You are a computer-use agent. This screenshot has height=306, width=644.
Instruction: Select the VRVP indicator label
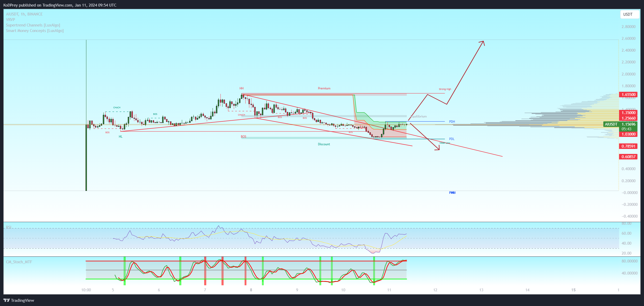[10, 20]
